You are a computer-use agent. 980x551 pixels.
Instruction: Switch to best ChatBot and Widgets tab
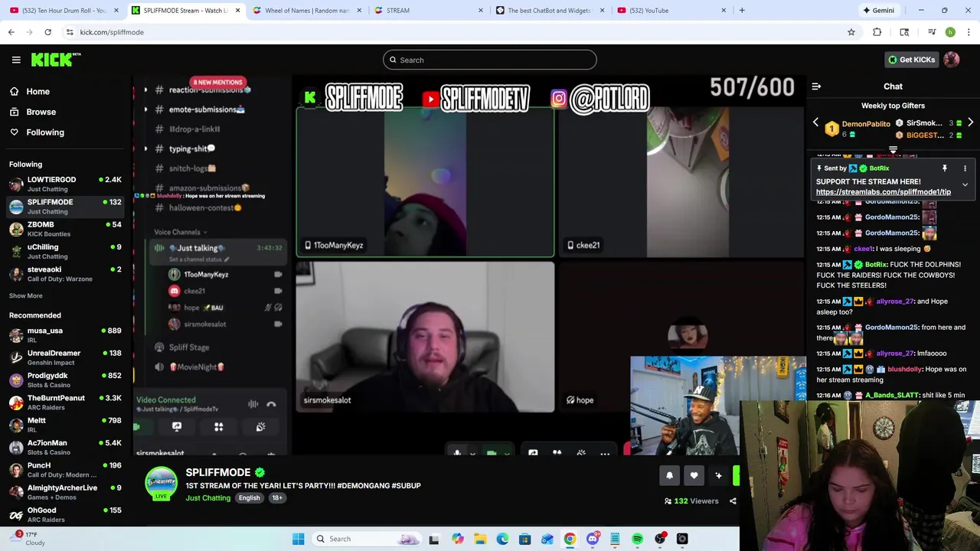pos(550,11)
